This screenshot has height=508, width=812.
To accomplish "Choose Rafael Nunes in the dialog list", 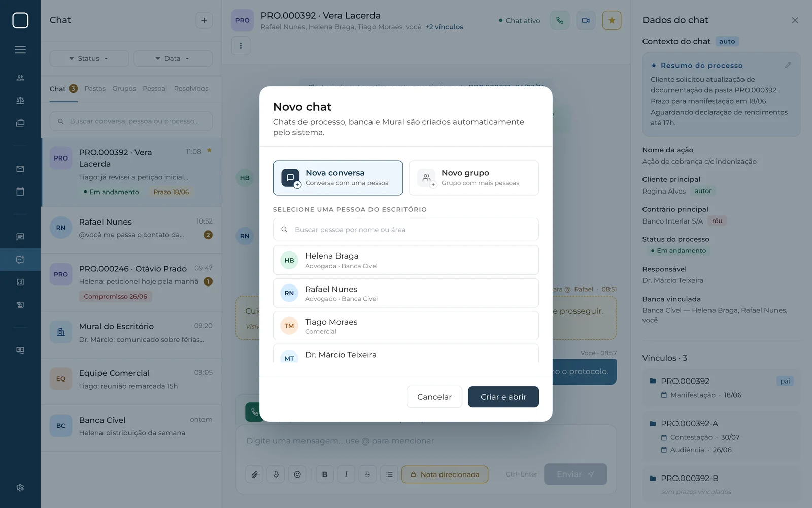I will [406, 293].
